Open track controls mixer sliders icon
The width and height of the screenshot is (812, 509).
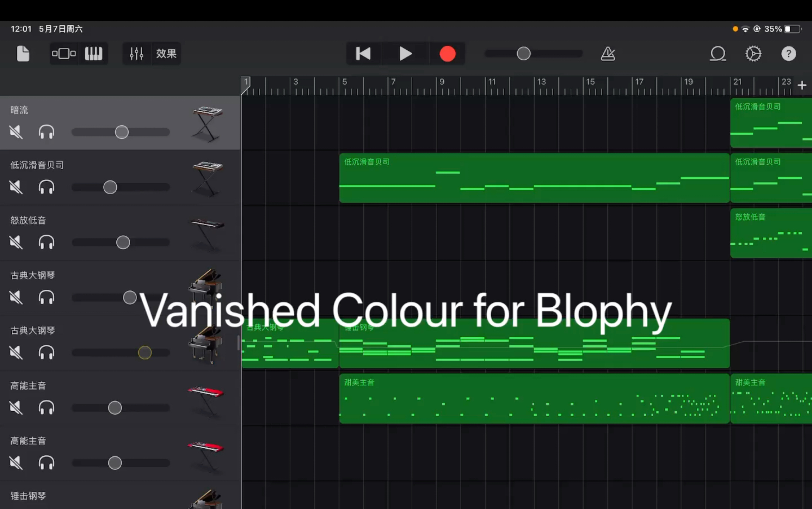[136, 54]
